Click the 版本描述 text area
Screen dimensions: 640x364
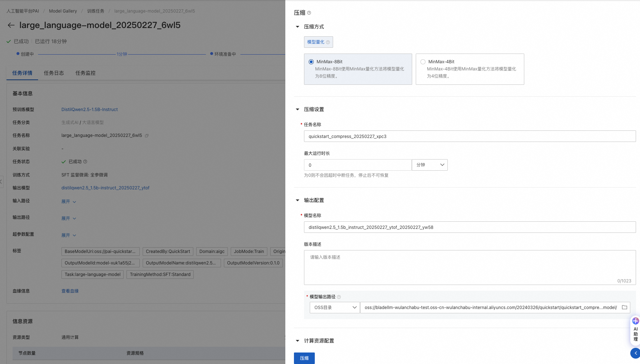point(470,267)
